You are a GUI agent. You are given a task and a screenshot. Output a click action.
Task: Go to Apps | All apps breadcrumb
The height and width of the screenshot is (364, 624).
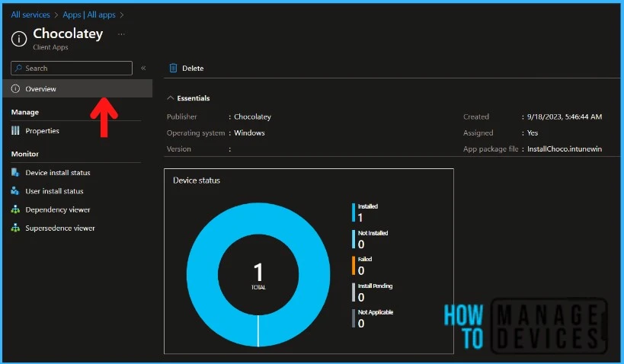click(x=89, y=14)
